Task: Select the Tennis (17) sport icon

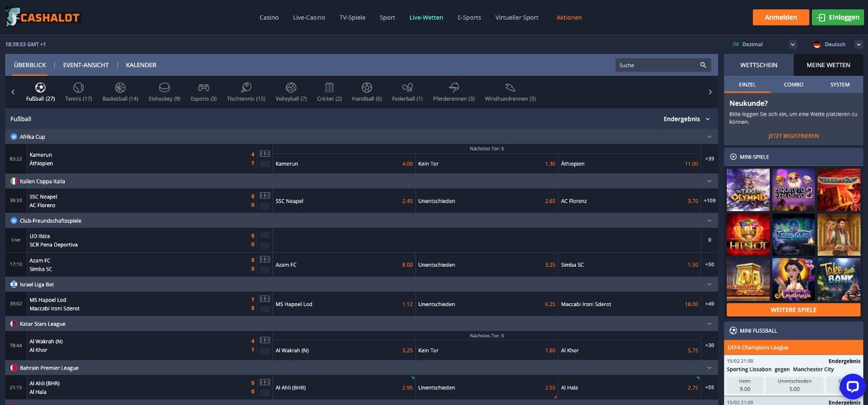Action: pos(79,88)
